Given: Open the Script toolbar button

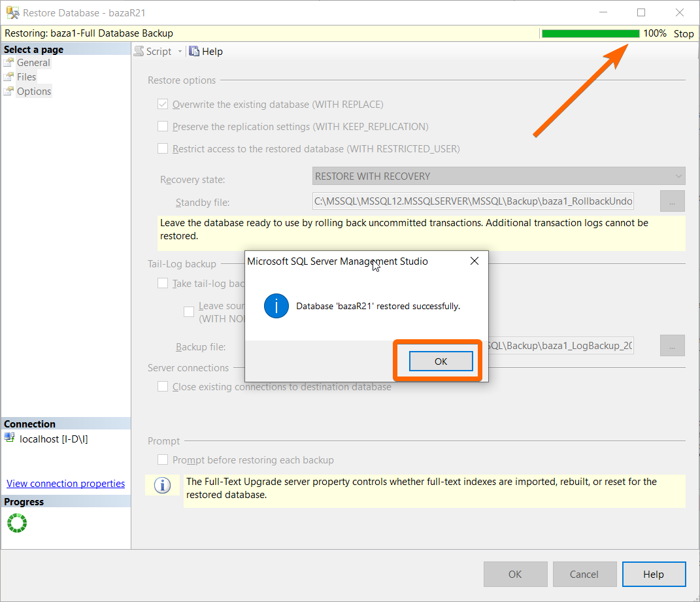Looking at the screenshot, I should point(153,52).
